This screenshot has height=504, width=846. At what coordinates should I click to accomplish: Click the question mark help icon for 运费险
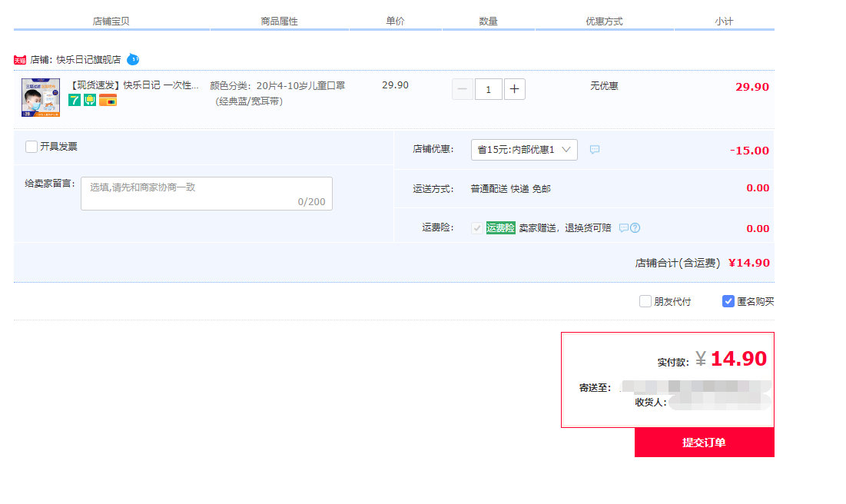[x=635, y=228]
